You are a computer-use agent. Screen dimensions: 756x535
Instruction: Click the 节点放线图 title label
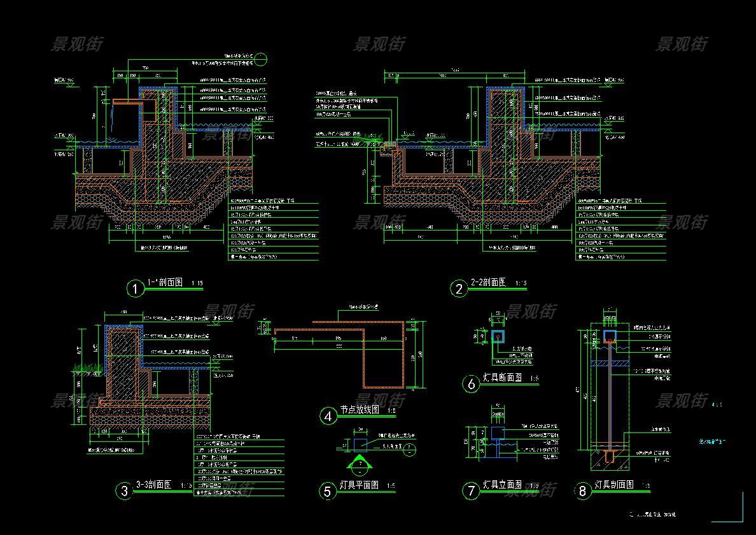360,411
